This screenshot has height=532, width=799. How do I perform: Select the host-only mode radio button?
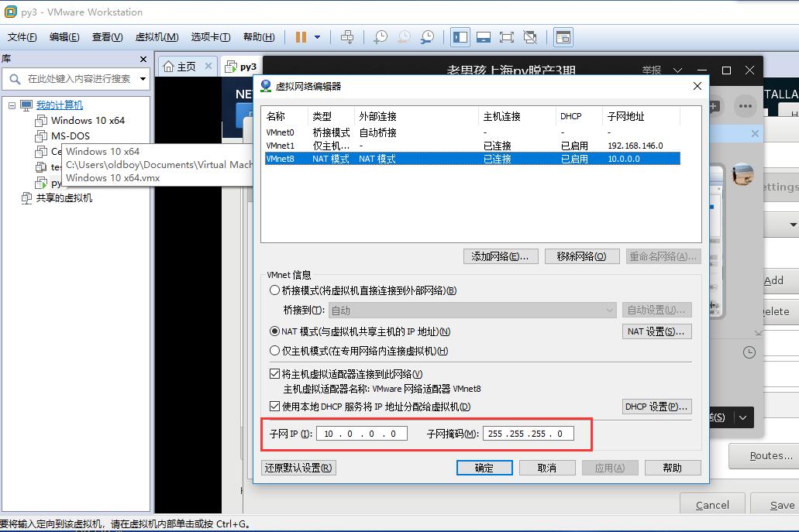click(274, 351)
